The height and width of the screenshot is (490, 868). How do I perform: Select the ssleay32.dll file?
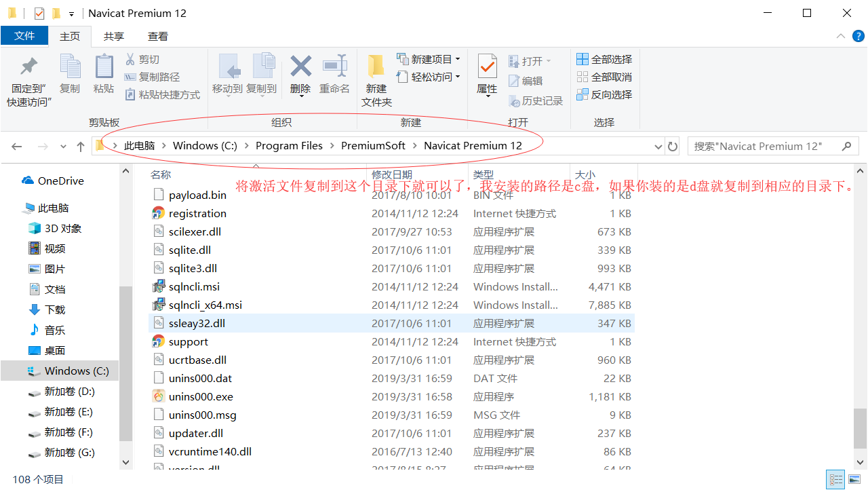[x=391, y=323]
